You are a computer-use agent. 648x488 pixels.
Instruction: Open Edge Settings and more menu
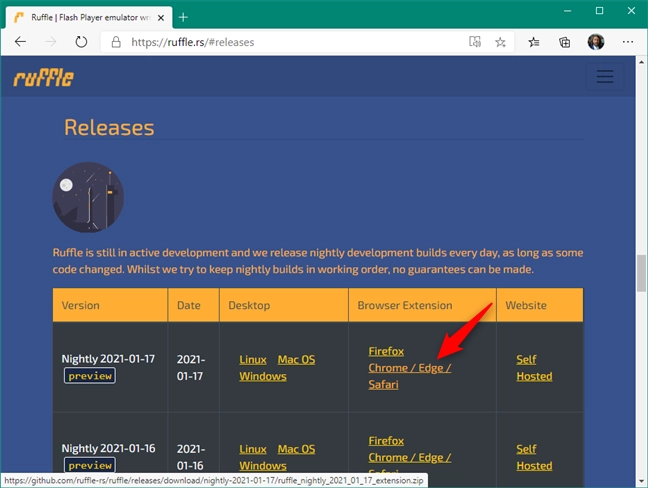627,42
